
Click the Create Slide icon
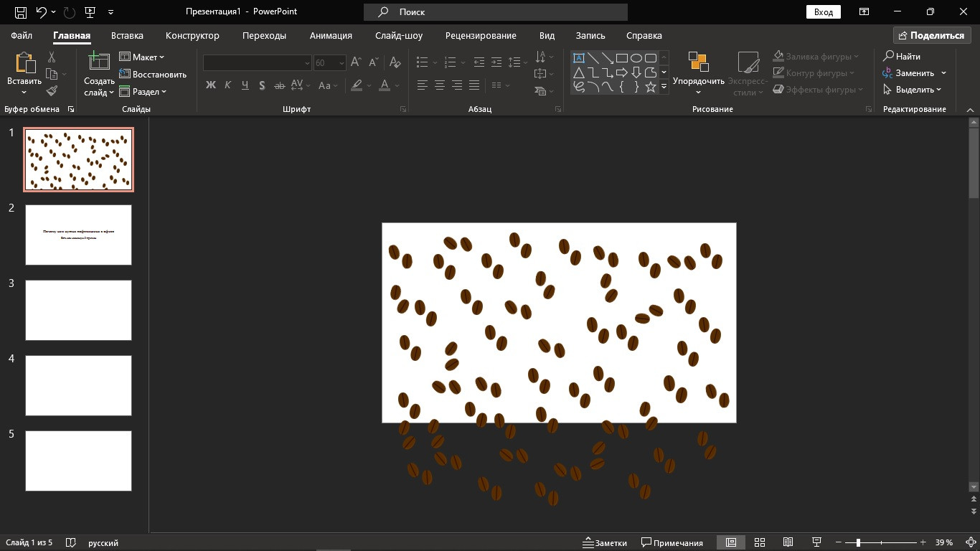[x=98, y=62]
